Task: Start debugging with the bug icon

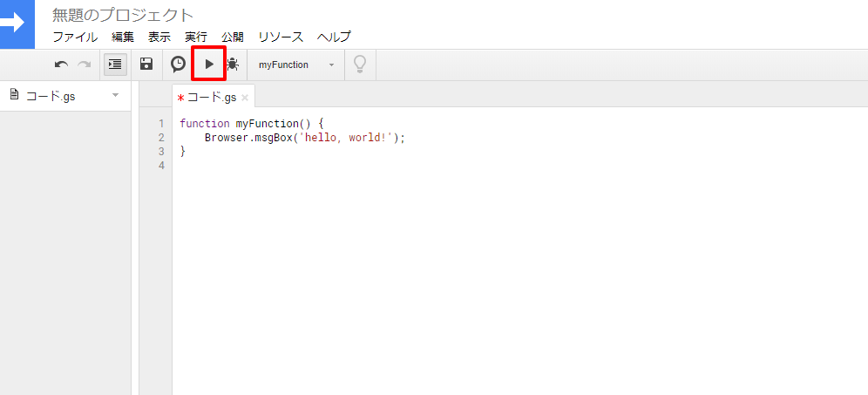Action: point(233,65)
